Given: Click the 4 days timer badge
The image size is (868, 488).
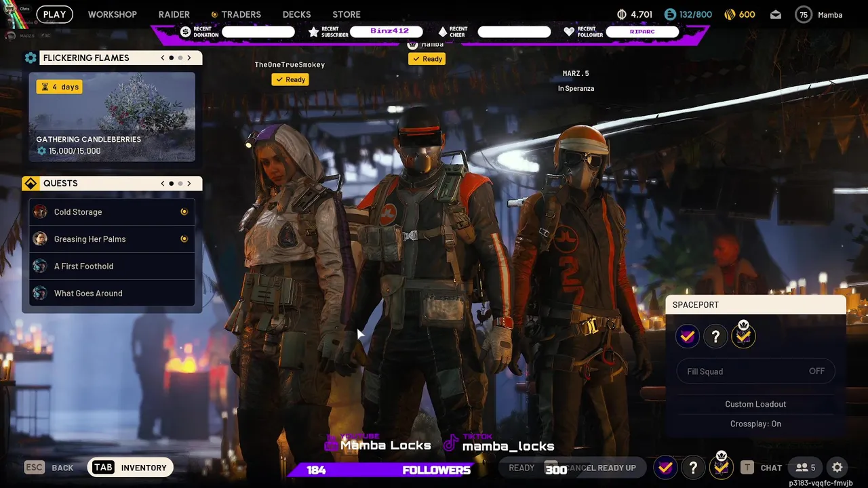Looking at the screenshot, I should (x=60, y=87).
